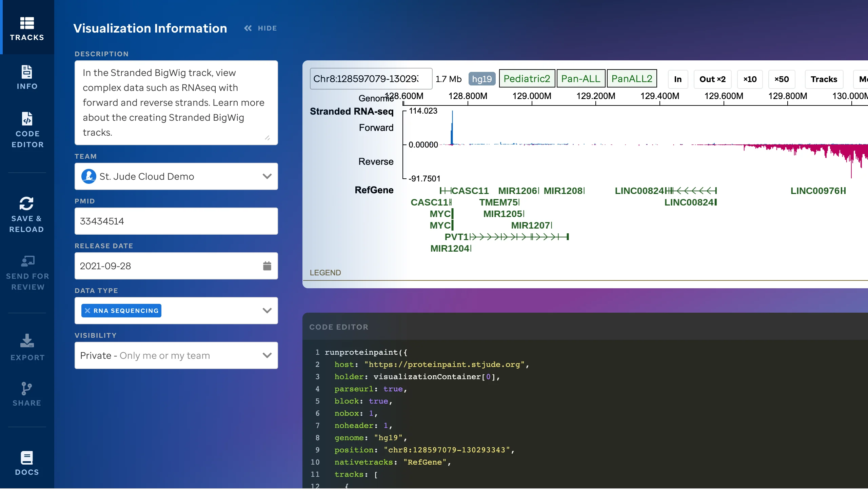Screen dimensions: 868x489
Task: Click the RefGene track label
Action: [374, 190]
